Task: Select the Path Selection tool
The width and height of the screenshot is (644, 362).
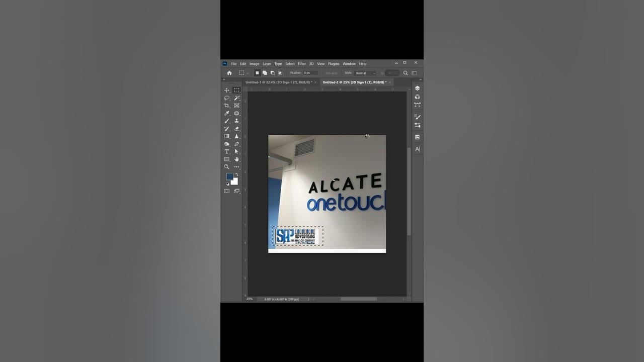Action: click(x=236, y=152)
